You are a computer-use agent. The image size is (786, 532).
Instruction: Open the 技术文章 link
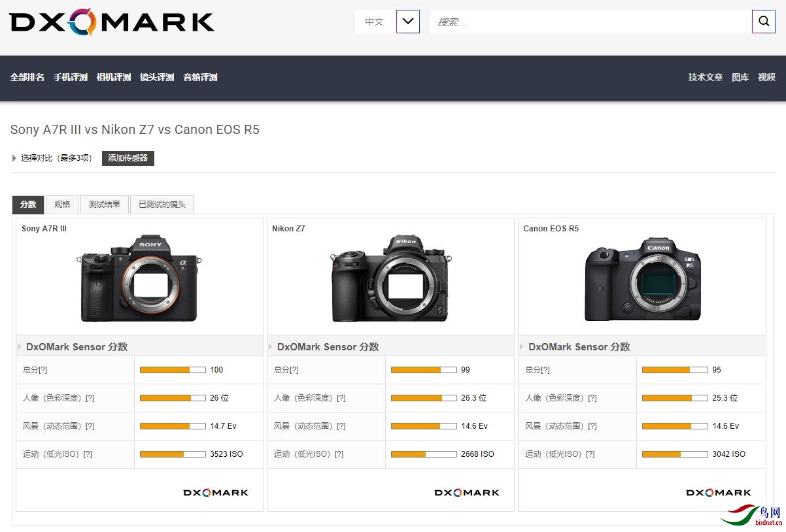point(705,77)
